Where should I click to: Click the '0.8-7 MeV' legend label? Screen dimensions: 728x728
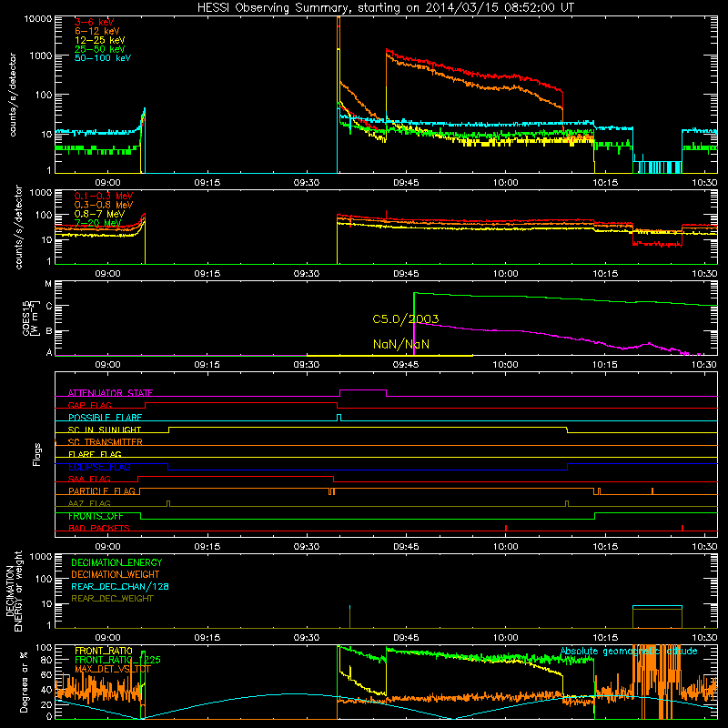click(x=100, y=214)
